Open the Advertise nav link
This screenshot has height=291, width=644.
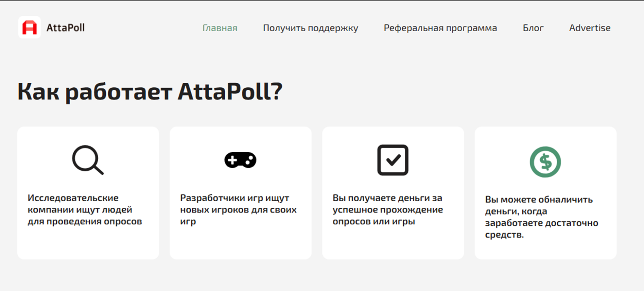pos(590,28)
